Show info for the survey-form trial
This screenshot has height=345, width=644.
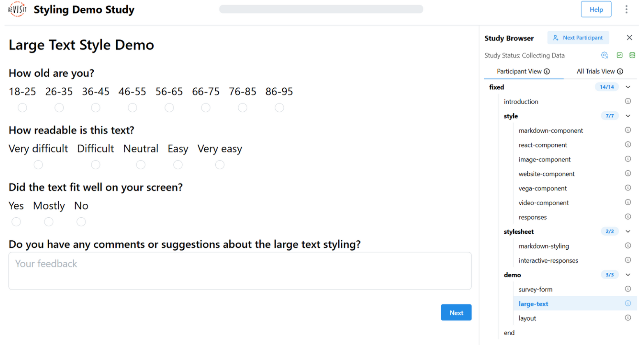[628, 289]
